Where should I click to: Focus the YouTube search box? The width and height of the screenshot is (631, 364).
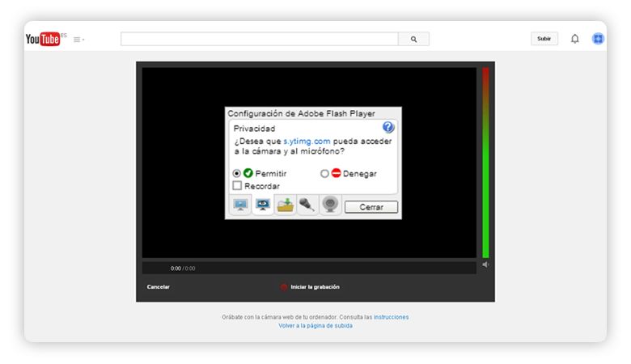[260, 39]
